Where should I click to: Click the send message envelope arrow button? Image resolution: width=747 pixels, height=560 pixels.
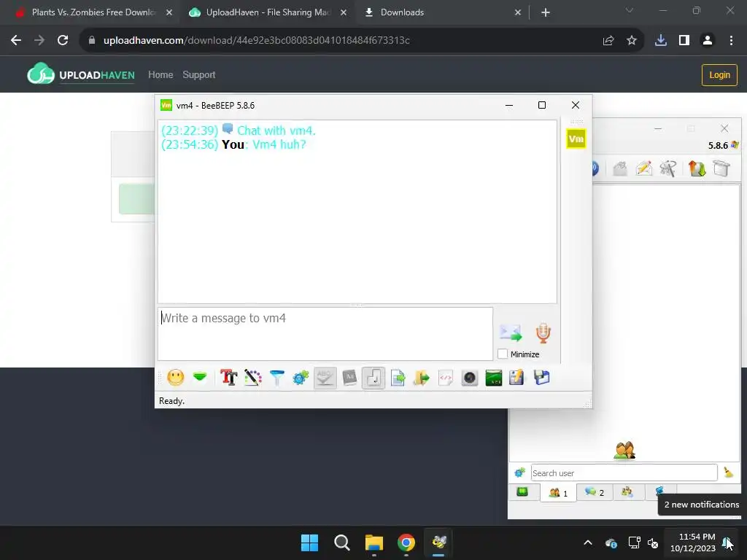tap(510, 332)
